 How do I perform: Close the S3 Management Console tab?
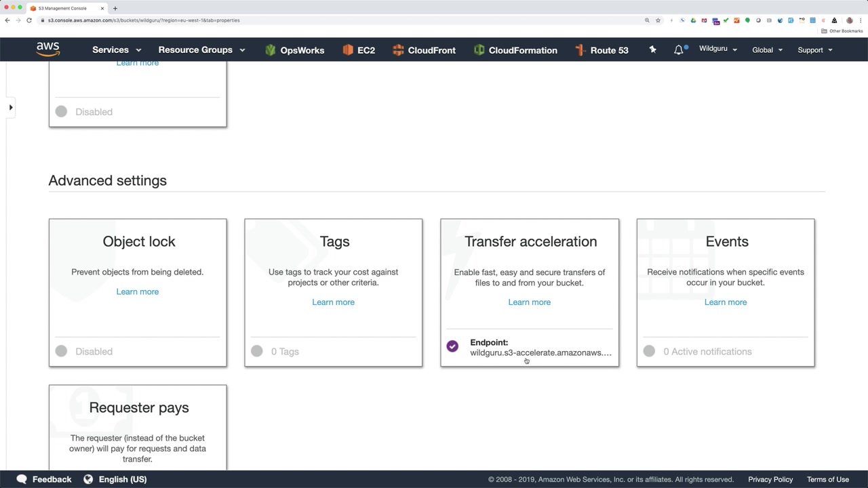[102, 8]
